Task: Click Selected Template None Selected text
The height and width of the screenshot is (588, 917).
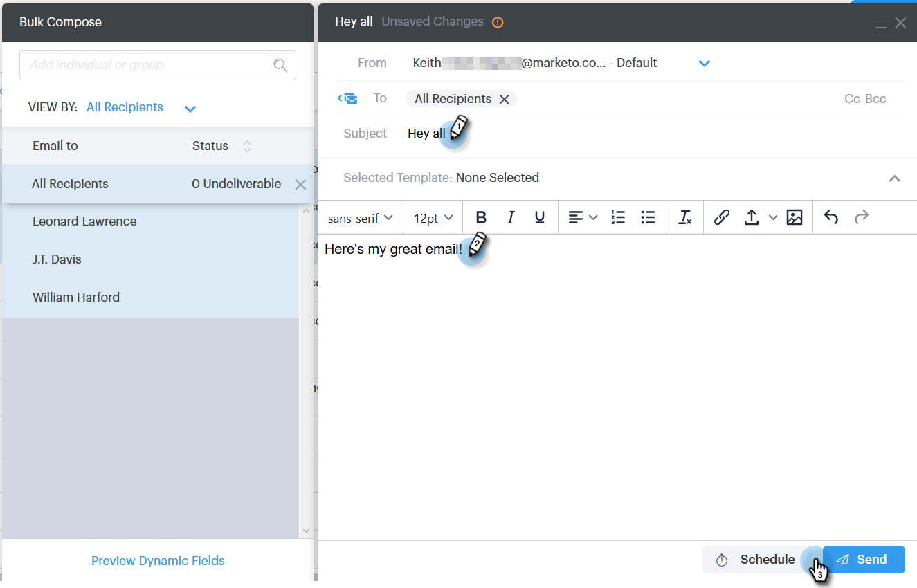Action: pyautogui.click(x=441, y=178)
